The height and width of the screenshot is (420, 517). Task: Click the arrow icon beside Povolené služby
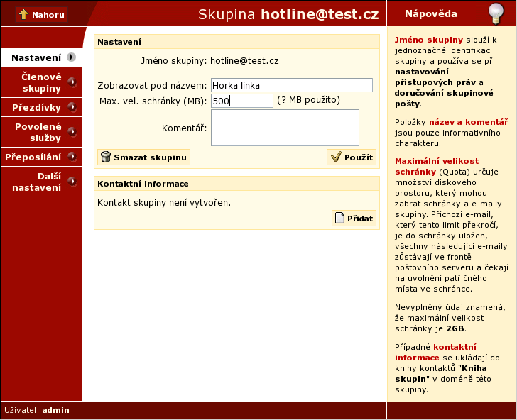pos(72,132)
